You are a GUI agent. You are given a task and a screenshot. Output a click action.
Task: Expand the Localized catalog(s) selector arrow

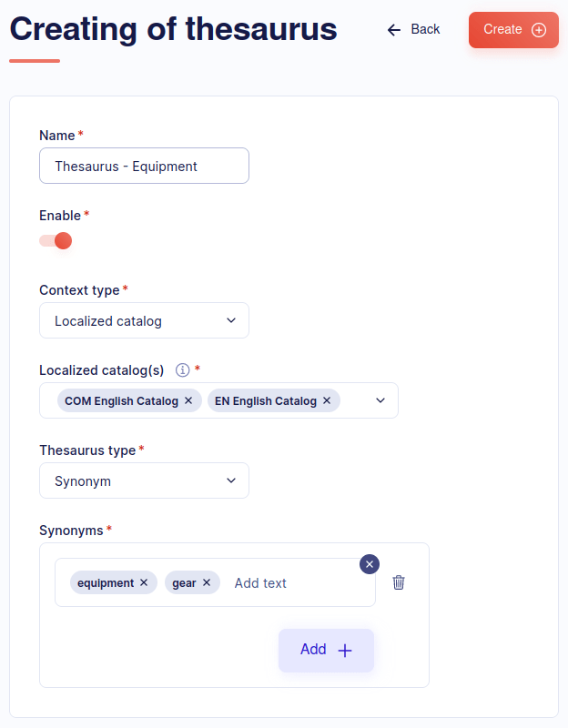pyautogui.click(x=380, y=400)
